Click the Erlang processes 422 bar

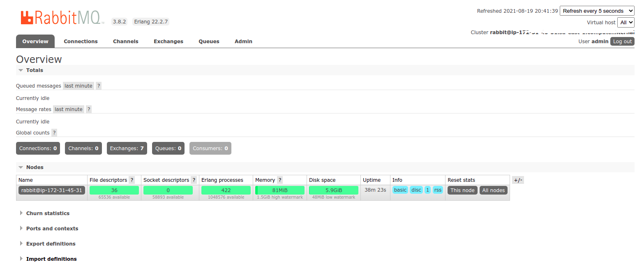tap(226, 190)
